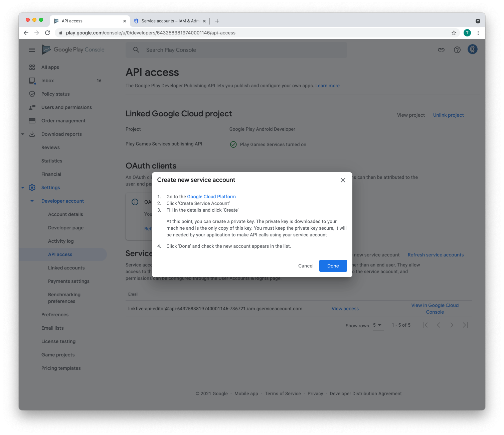Collapse the Download reports section arrow
Screen dimensions: 504x435
click(23, 134)
